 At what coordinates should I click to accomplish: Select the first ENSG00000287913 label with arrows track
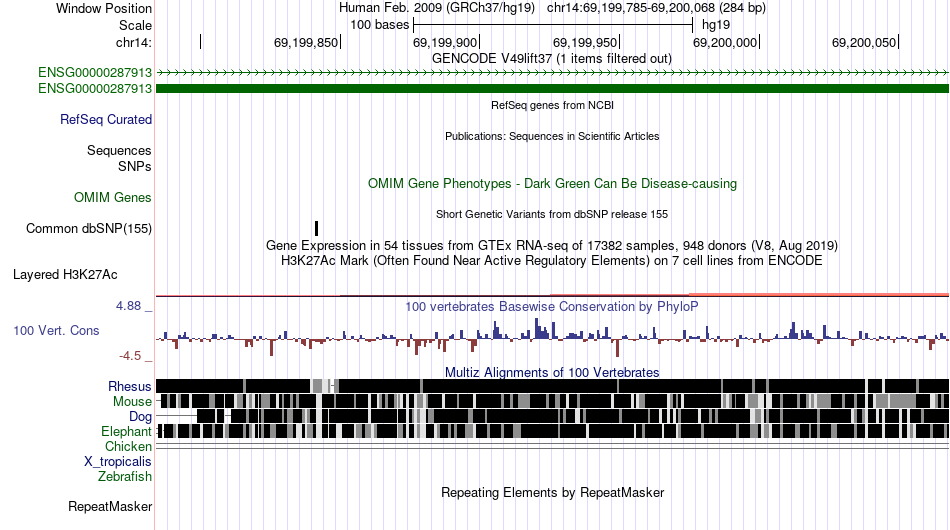(95, 73)
